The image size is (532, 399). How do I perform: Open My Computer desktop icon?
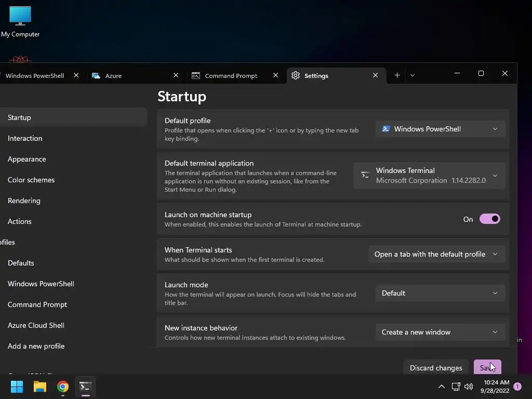(20, 22)
